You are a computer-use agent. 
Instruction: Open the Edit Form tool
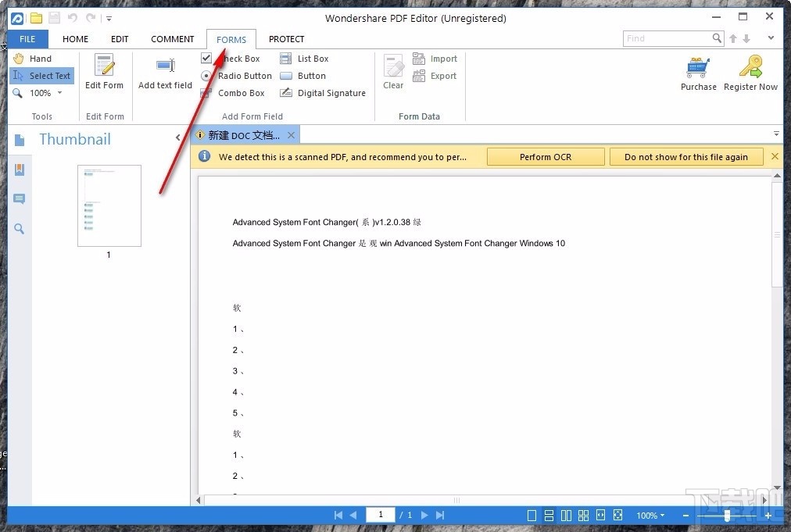click(x=105, y=72)
